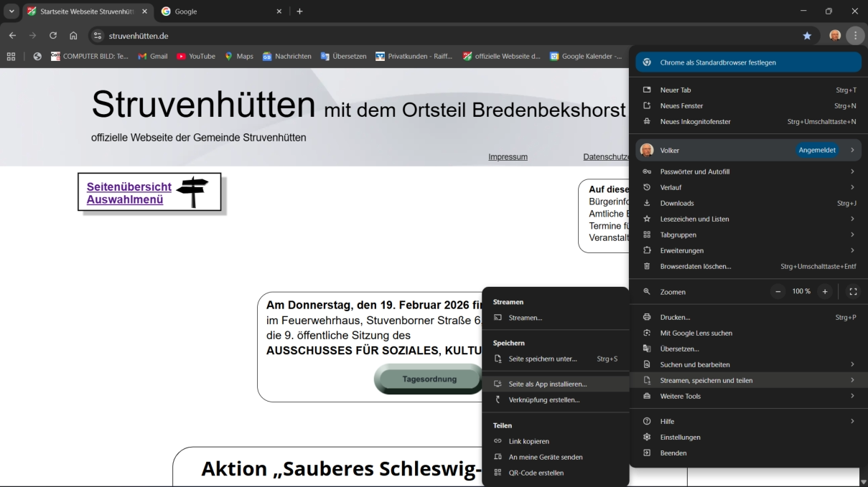Decrease zoom with the minus button
Screen dimensions: 868x487
[779, 292]
